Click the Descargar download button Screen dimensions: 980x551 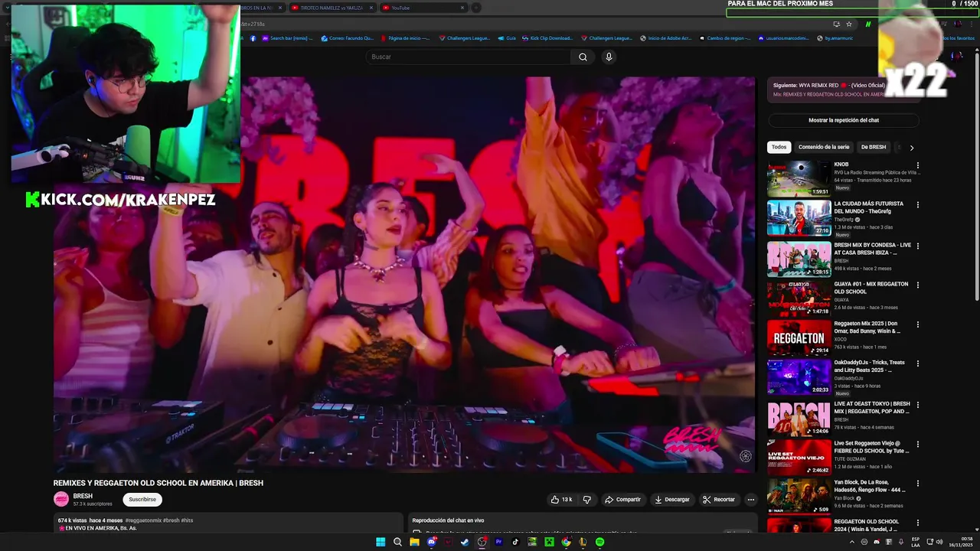click(671, 500)
